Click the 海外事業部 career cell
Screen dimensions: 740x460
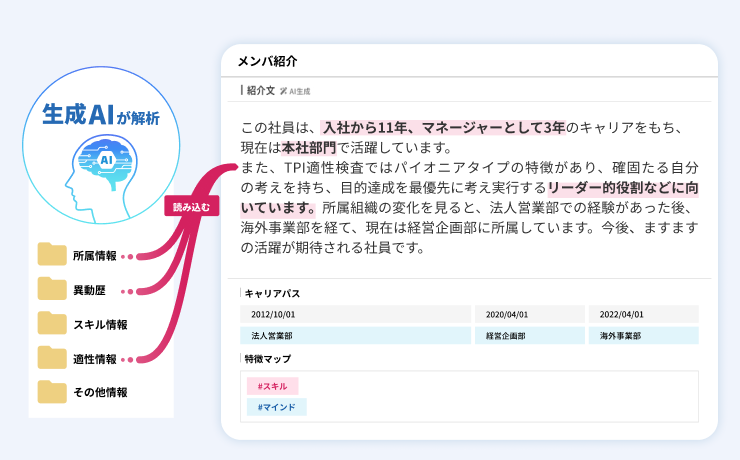[644, 335]
